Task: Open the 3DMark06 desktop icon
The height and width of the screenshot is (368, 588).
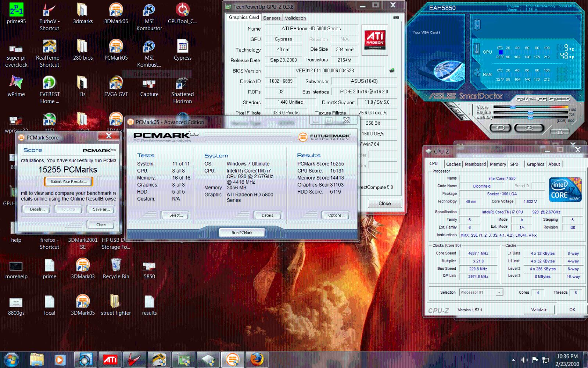Action: (x=116, y=14)
